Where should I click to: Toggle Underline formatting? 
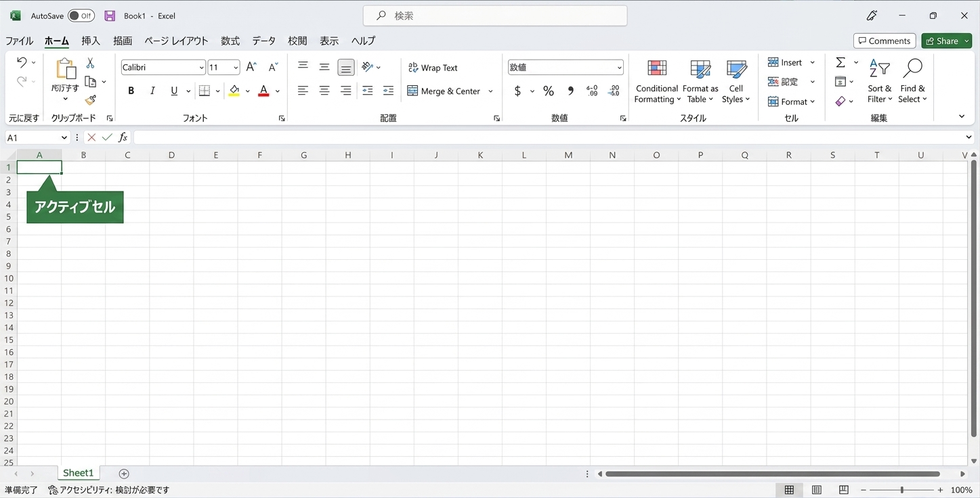(x=174, y=91)
